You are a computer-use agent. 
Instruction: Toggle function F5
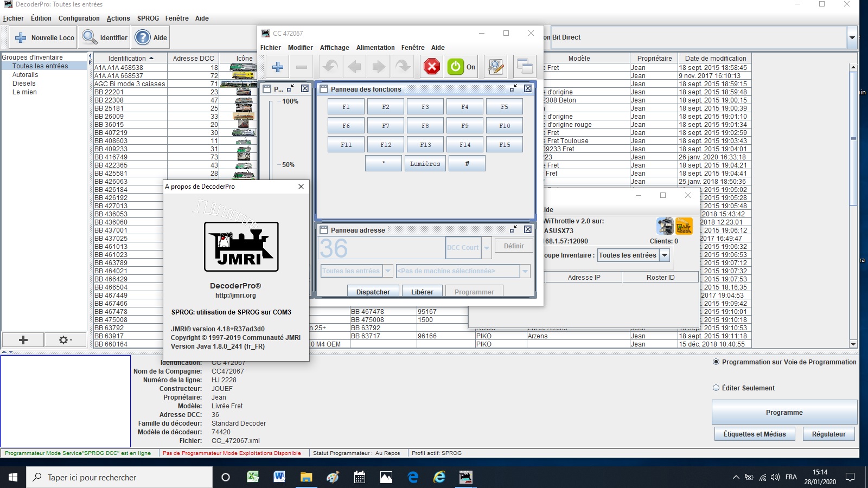505,107
